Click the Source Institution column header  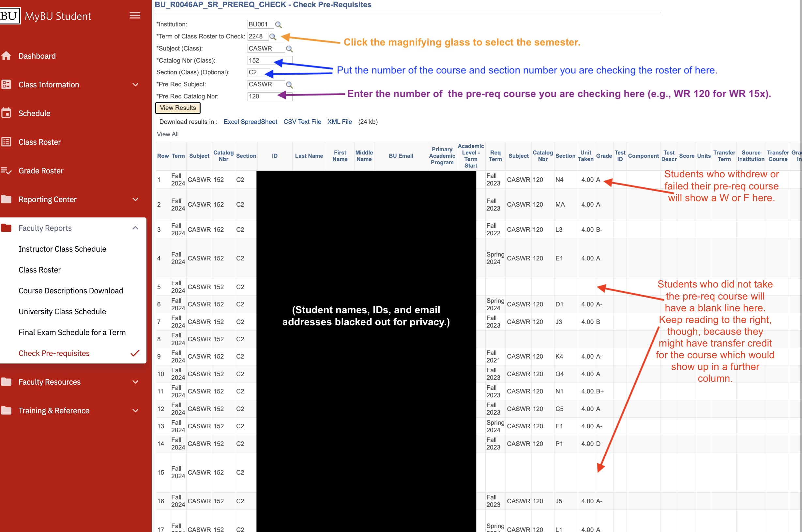coord(751,156)
